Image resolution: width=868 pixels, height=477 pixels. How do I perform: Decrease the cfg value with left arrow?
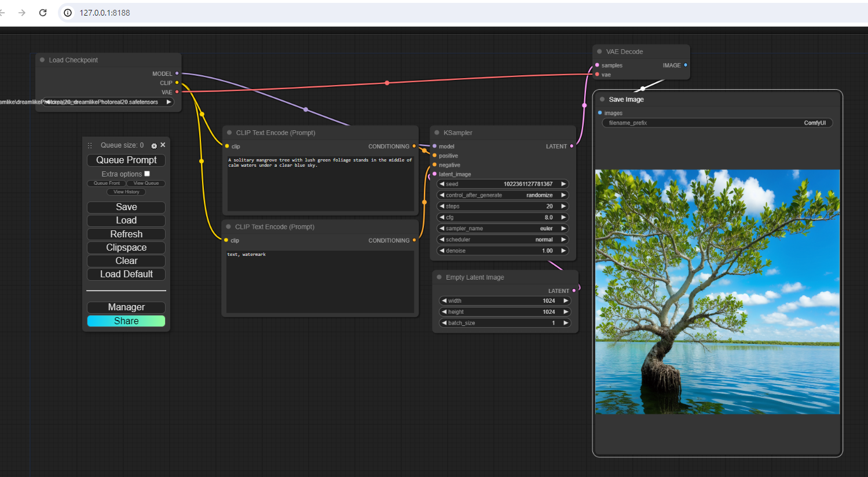442,218
